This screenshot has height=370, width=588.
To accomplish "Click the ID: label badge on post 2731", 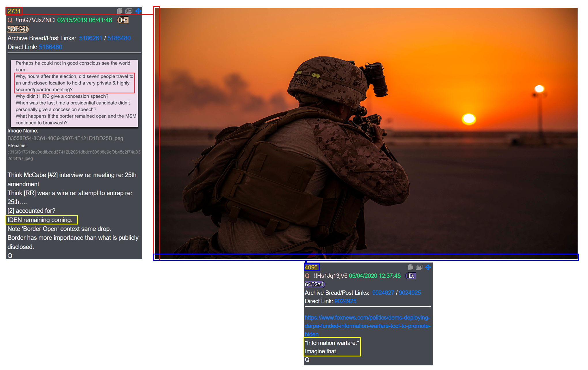I will (x=123, y=20).
